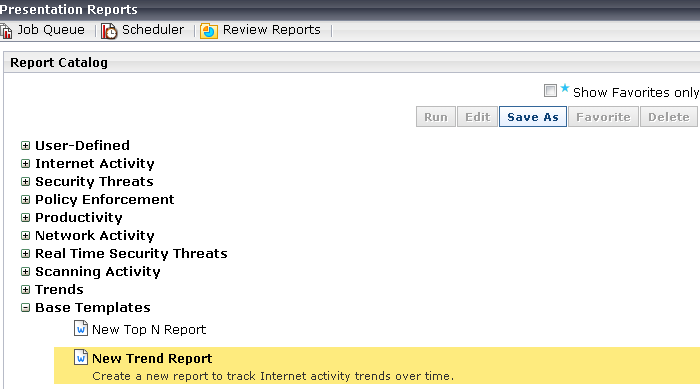Expand the Network Activity category

(25, 235)
